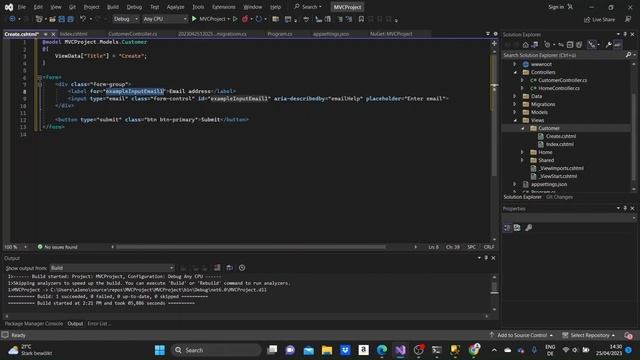Click the Windows taskbar Search box

(217, 350)
